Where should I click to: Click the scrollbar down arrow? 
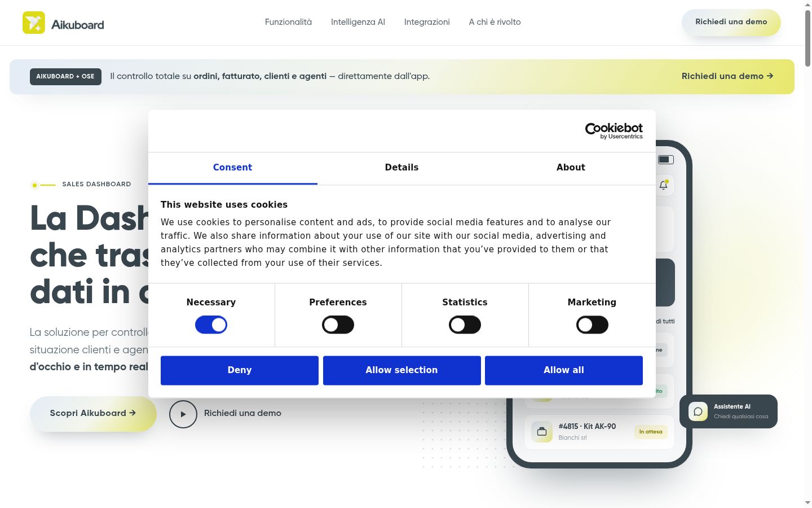(807, 503)
